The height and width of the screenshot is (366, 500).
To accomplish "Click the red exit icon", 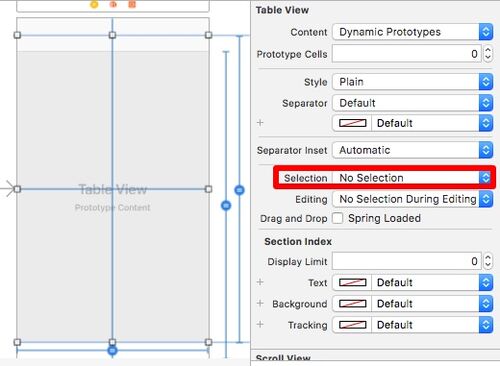I will pos(132,4).
